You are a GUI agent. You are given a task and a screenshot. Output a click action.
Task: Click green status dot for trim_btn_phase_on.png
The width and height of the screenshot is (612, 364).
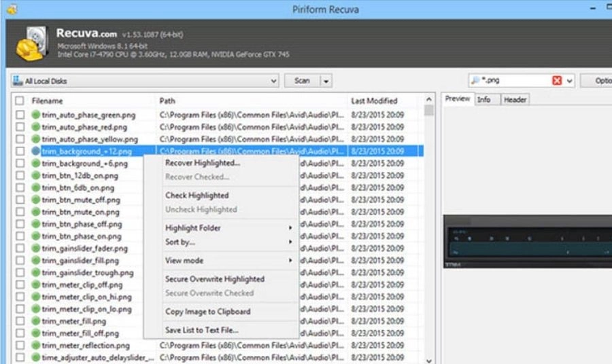36,236
